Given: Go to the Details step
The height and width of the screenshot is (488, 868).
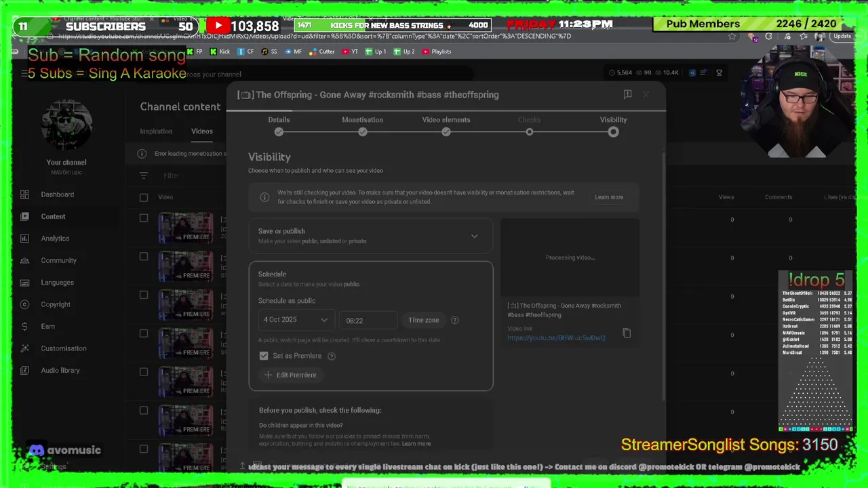Looking at the screenshot, I should (x=279, y=126).
